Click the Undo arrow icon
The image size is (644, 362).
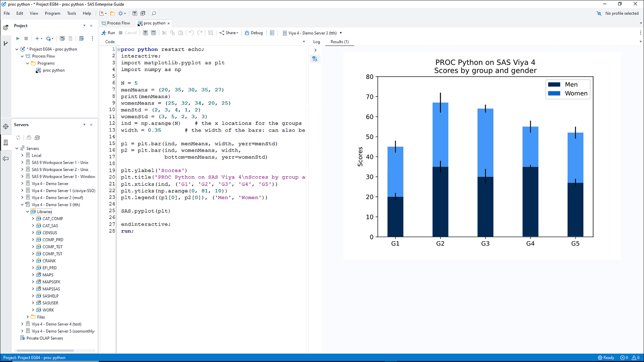point(191,33)
